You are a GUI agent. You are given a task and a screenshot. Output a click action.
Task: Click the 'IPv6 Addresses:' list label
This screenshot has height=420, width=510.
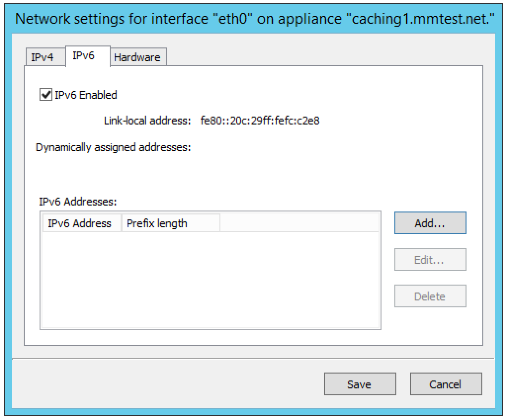coord(78,202)
